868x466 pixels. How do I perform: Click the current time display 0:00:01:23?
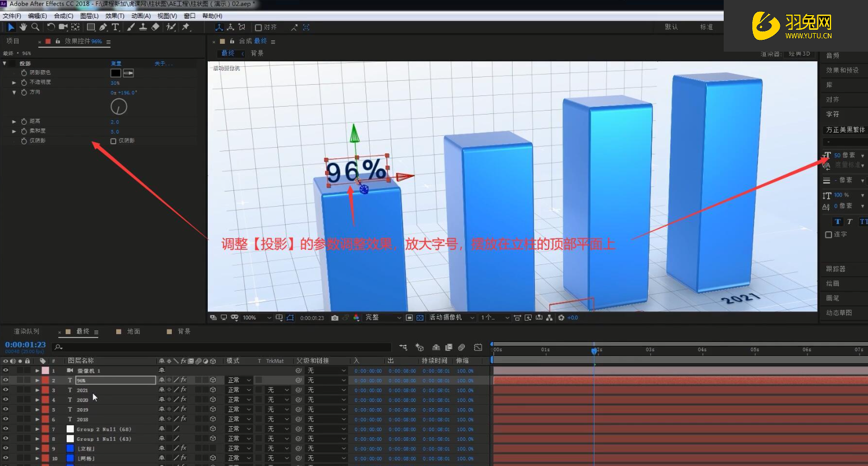tap(25, 345)
